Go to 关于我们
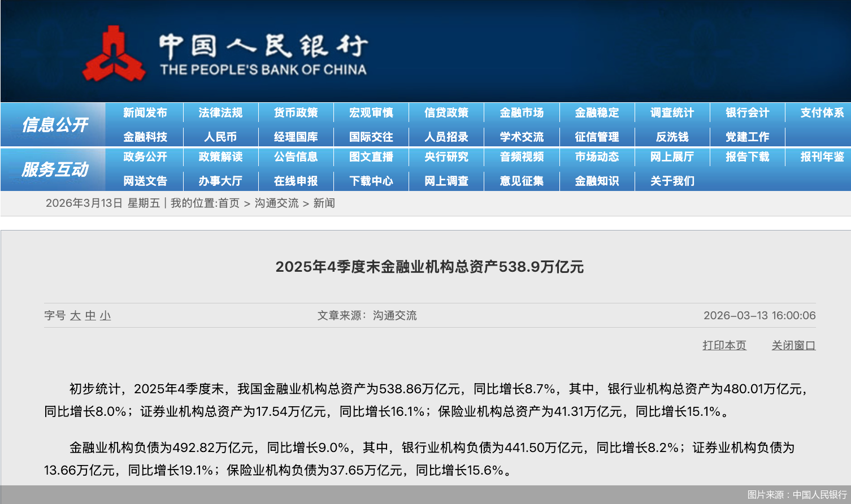 [x=672, y=181]
